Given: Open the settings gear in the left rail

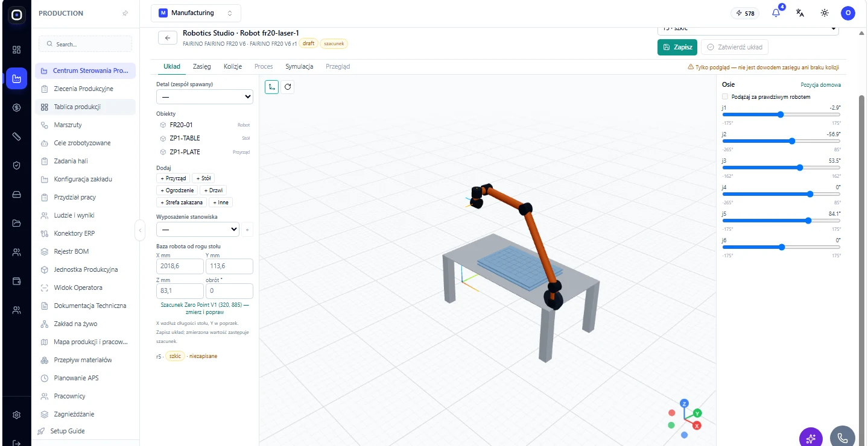Looking at the screenshot, I should (x=17, y=415).
